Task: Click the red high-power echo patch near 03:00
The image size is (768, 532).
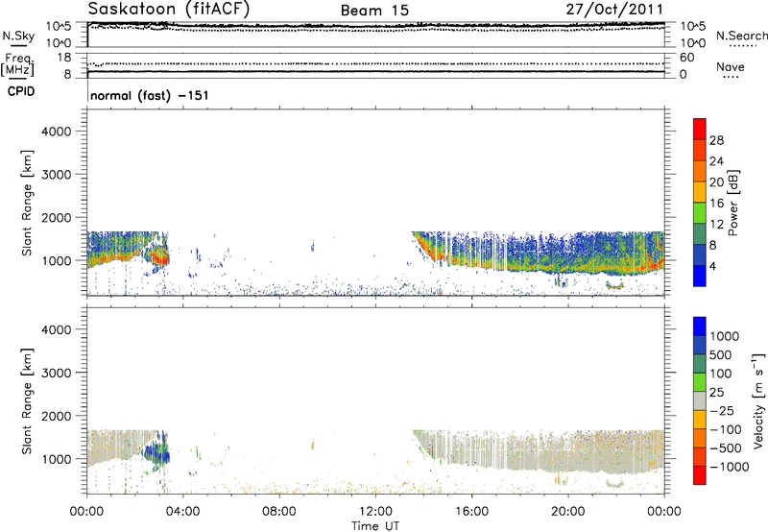Action: [x=160, y=256]
